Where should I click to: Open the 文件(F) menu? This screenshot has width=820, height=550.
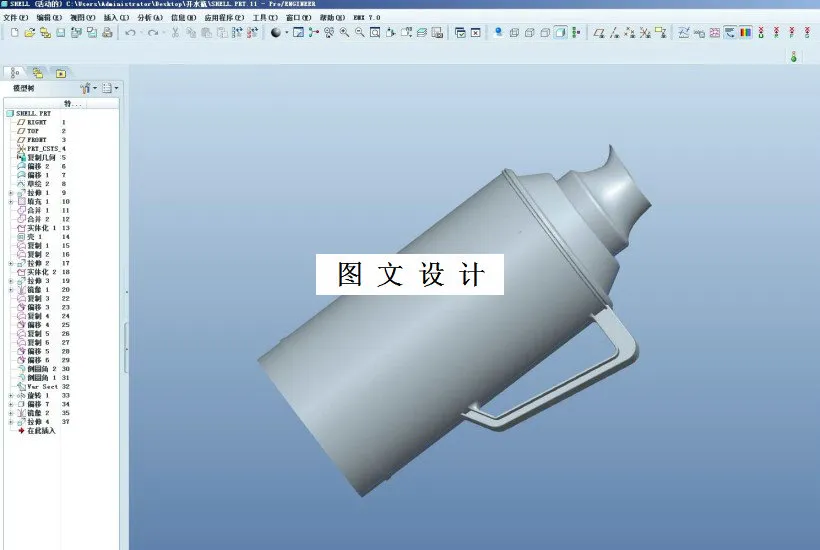coord(16,17)
